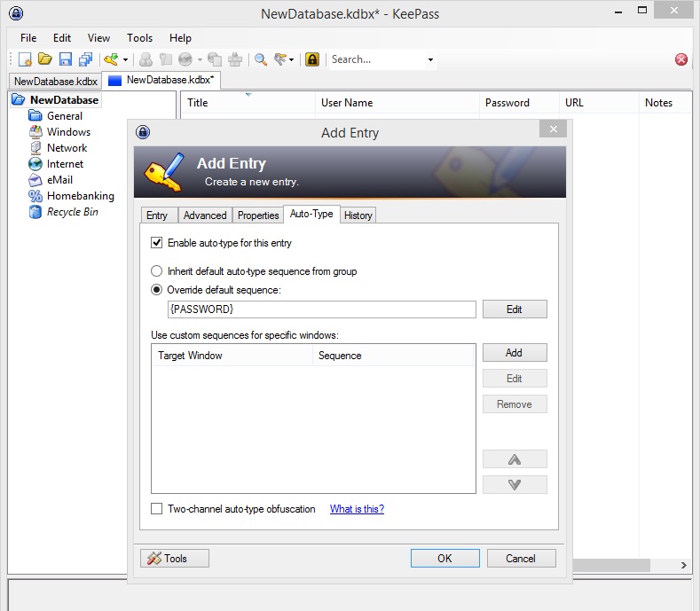
Task: Select the Homebanking group icon
Action: pos(35,196)
